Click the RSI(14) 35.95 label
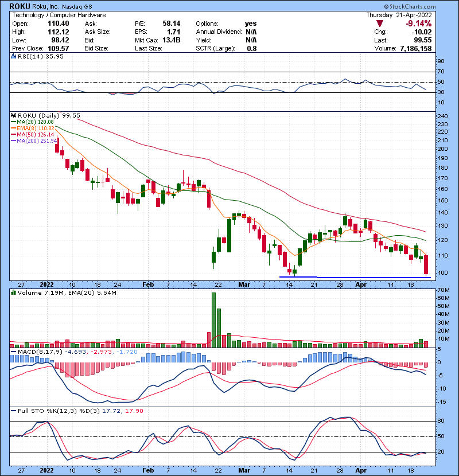This screenshot has height=476, width=459. pyautogui.click(x=40, y=56)
